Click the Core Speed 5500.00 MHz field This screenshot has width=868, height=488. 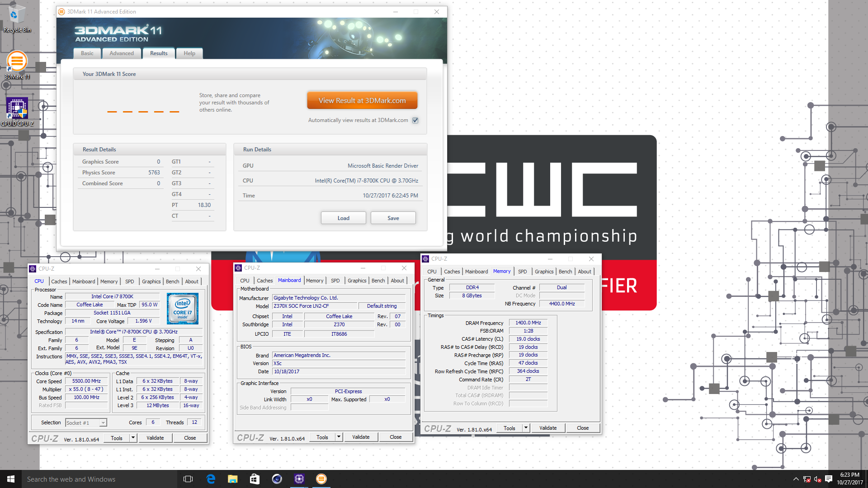(86, 381)
